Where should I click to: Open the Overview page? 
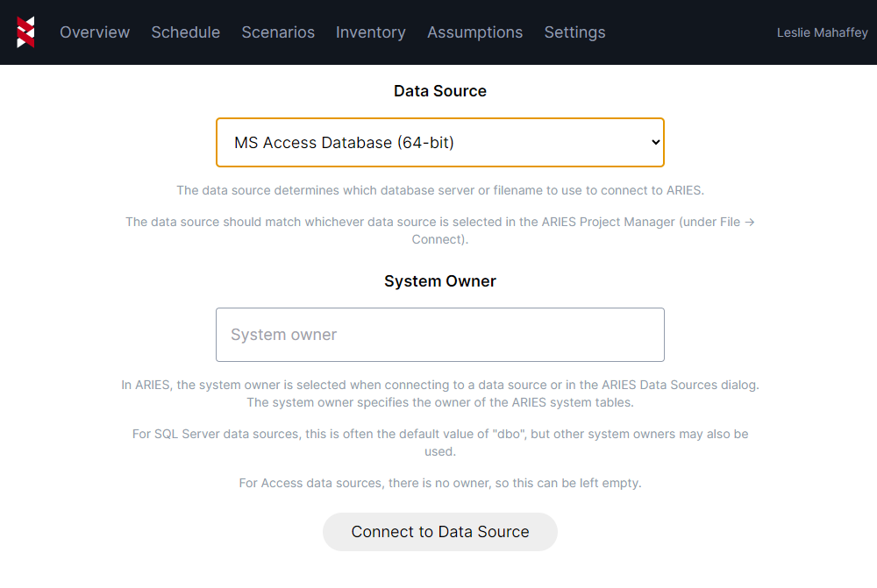95,32
